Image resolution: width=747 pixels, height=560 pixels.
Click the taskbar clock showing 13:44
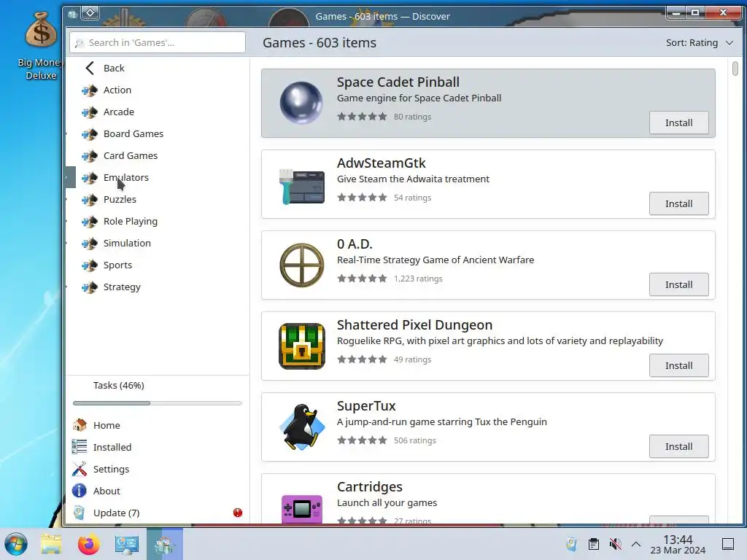[x=678, y=544]
